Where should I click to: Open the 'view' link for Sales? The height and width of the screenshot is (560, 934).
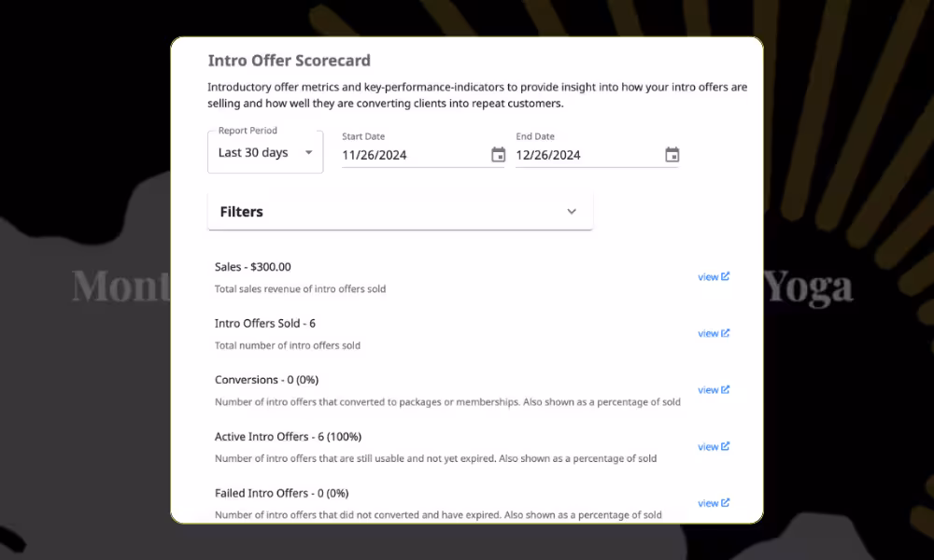(x=708, y=277)
